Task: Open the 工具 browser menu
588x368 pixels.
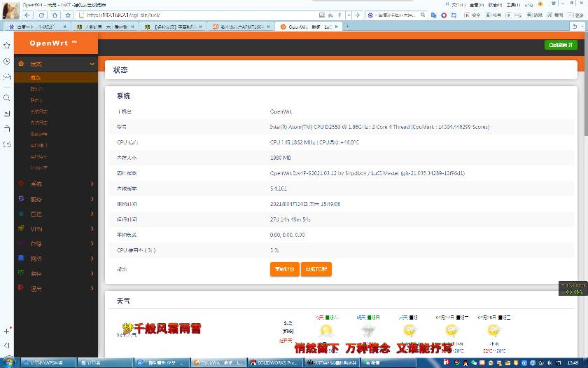Action: pos(513,4)
